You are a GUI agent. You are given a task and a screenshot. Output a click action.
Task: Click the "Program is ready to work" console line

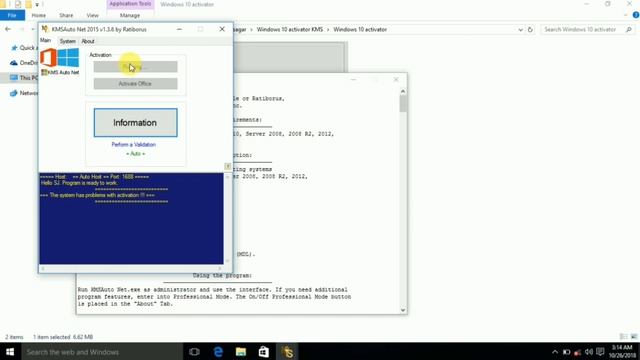pyautogui.click(x=79, y=183)
